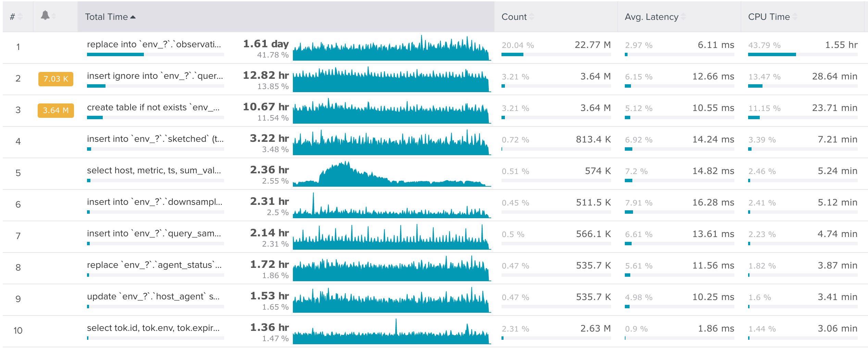Click the Total Time ascending sort arrow
868x348 pixels.
133,17
